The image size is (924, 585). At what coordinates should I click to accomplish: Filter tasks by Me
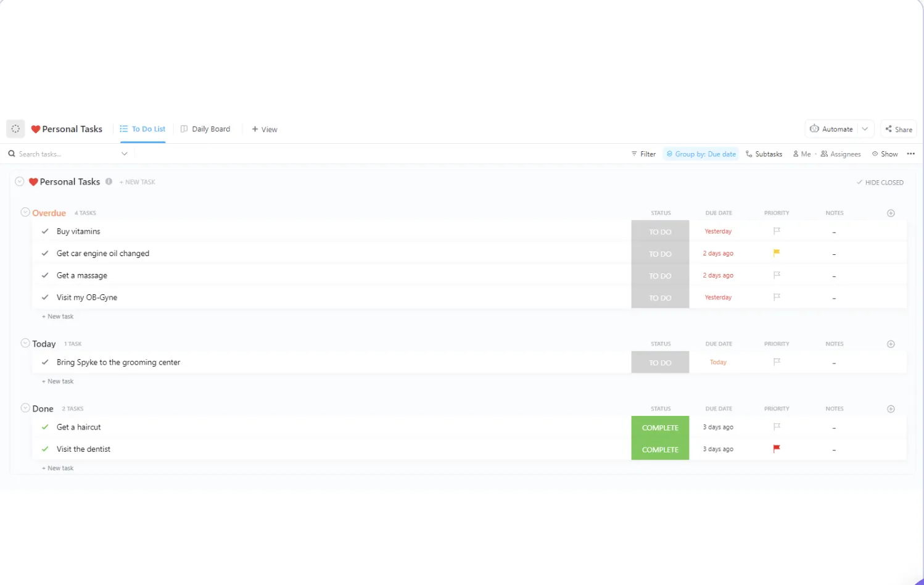pos(802,154)
